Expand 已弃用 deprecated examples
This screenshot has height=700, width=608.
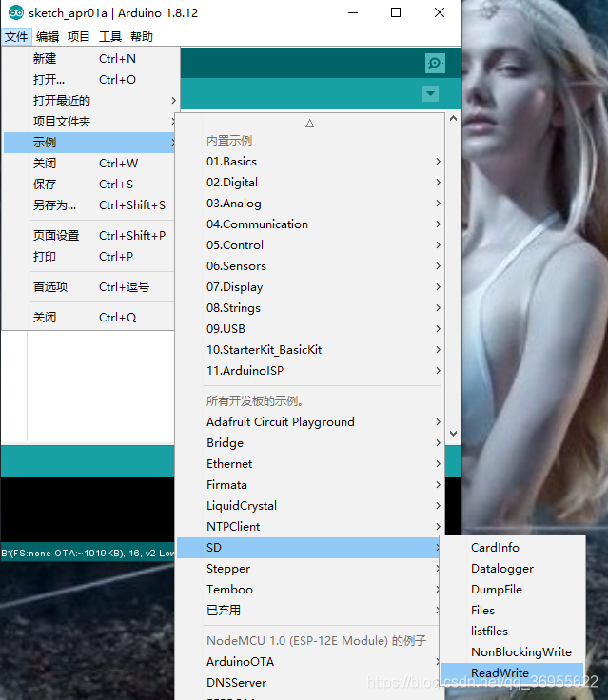[x=308, y=611]
